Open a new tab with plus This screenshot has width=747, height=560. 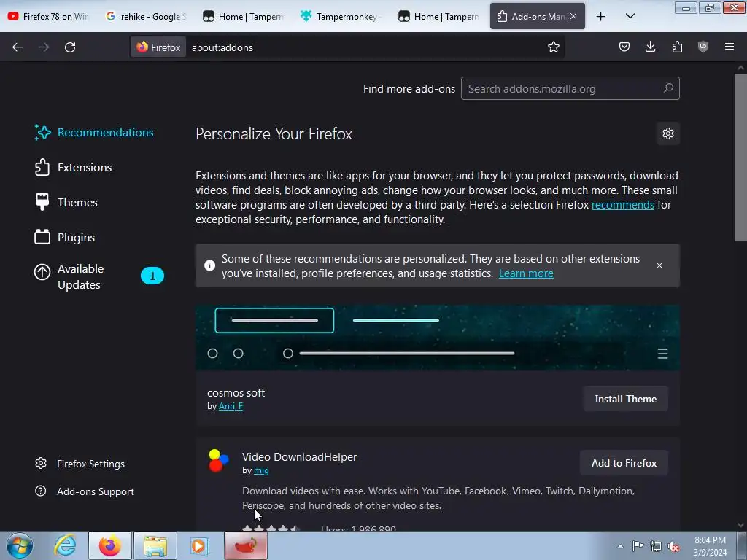601,17
